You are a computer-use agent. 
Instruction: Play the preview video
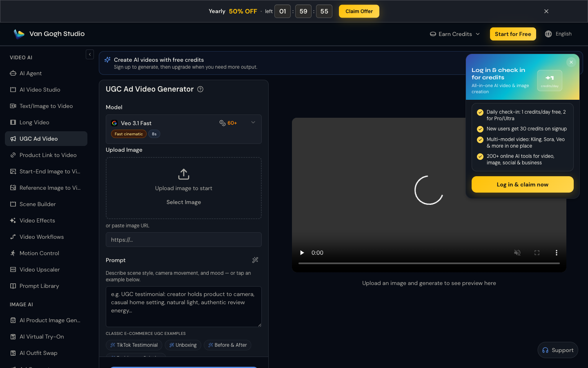tap(302, 253)
